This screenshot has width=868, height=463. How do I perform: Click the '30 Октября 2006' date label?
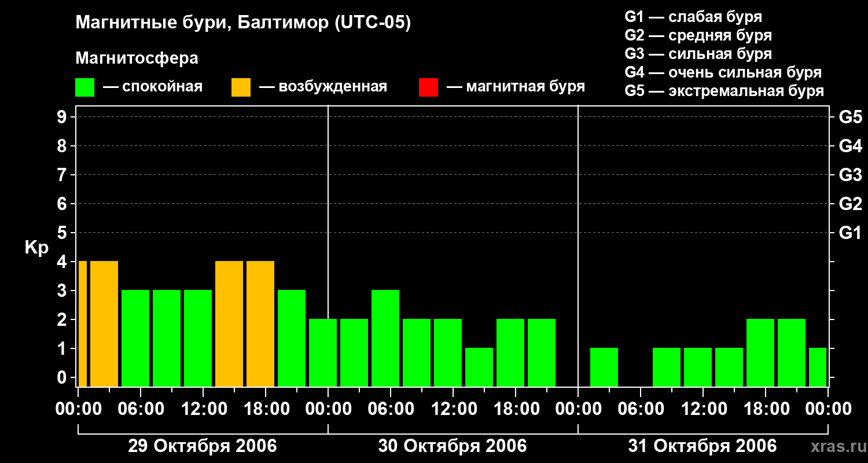(453, 446)
